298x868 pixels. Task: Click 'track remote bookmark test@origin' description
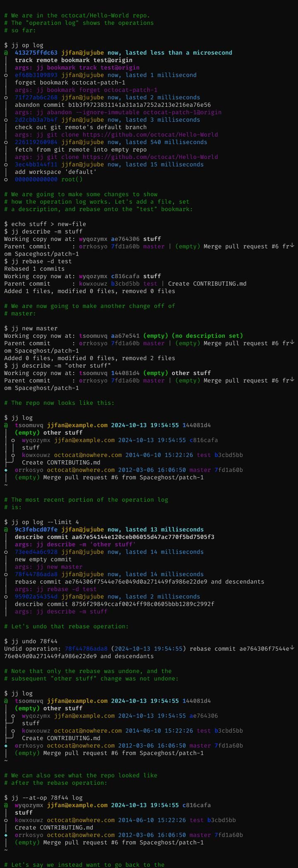coord(74,60)
